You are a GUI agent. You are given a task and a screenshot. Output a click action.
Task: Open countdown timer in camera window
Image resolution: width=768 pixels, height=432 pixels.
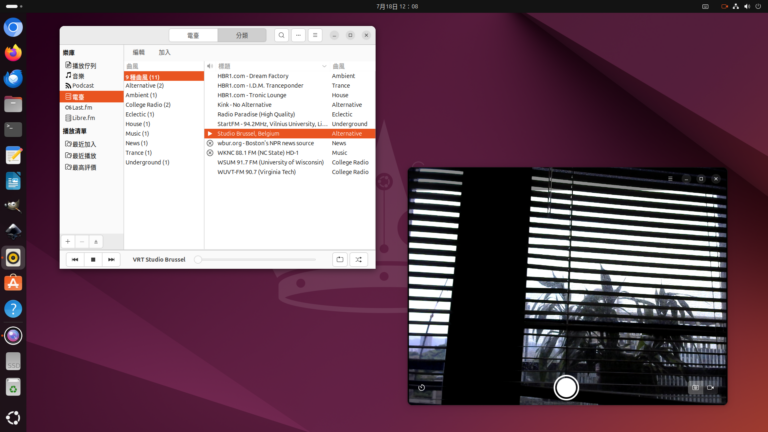coord(422,387)
